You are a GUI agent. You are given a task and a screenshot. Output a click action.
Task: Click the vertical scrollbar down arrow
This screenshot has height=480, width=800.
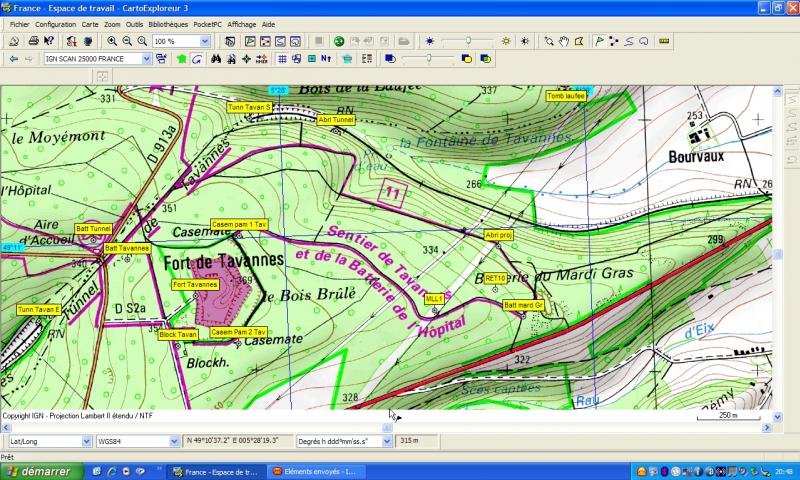pyautogui.click(x=778, y=417)
